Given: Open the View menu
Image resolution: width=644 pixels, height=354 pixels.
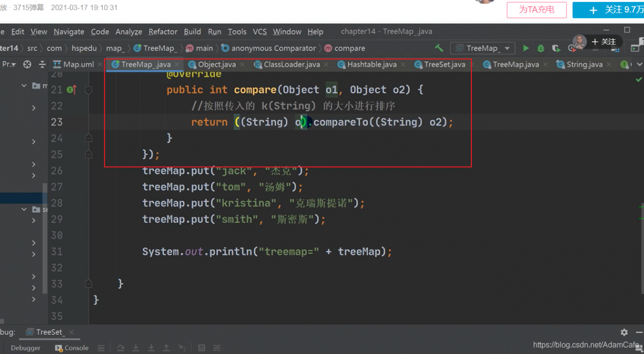Looking at the screenshot, I should point(39,31).
